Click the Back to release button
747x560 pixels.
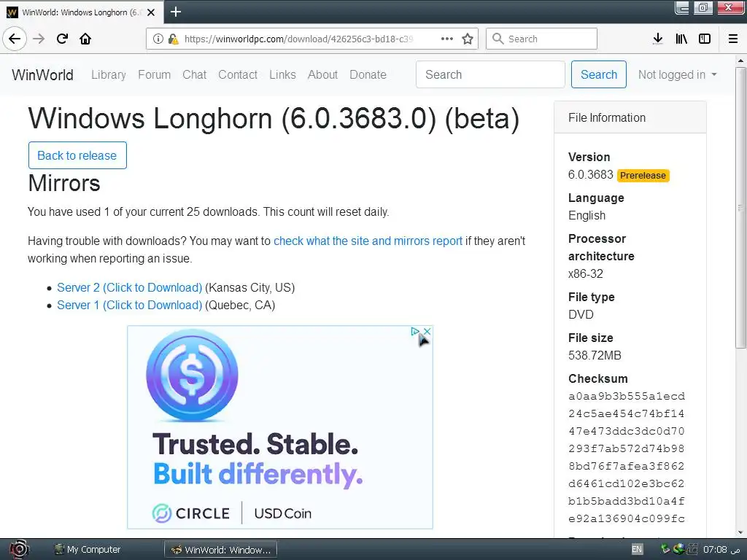coord(77,155)
